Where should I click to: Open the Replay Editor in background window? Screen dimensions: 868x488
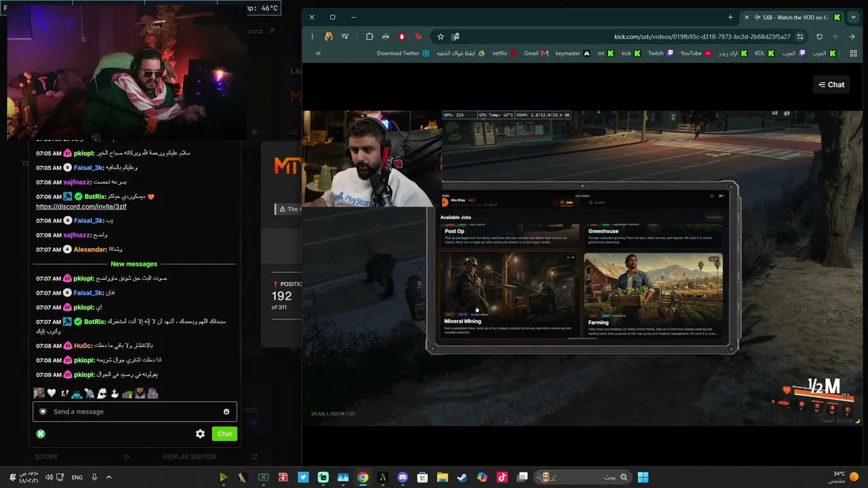pos(189,457)
